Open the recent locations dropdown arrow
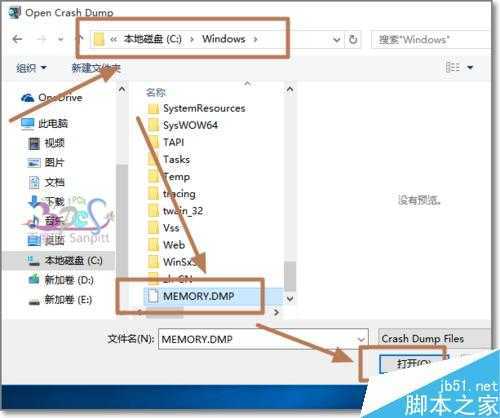Screen dimensions: 500x418 point(61,40)
